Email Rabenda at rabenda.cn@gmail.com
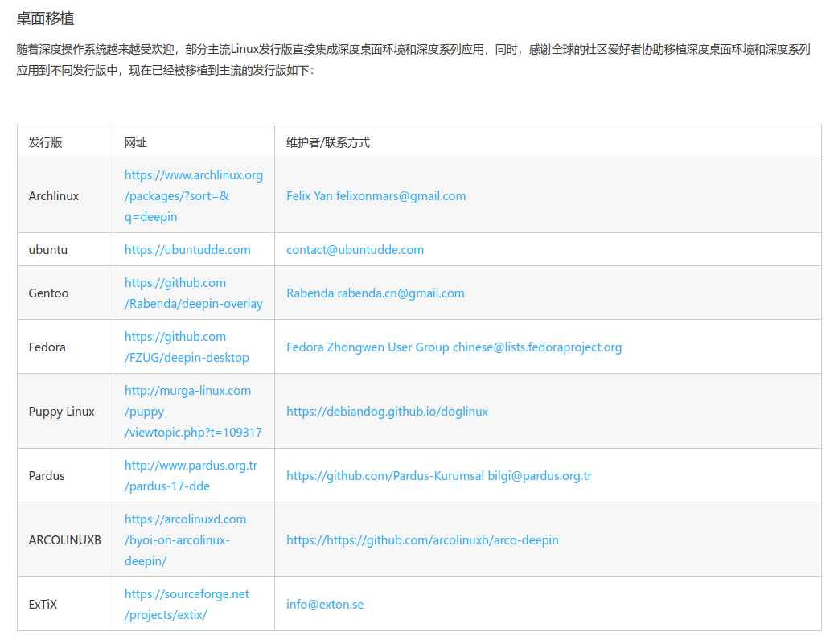 click(376, 293)
